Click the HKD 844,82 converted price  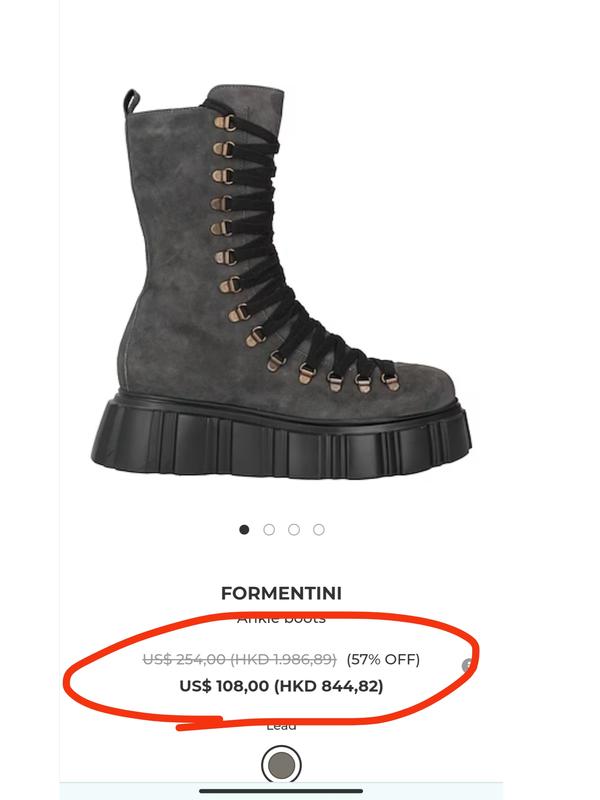click(329, 686)
